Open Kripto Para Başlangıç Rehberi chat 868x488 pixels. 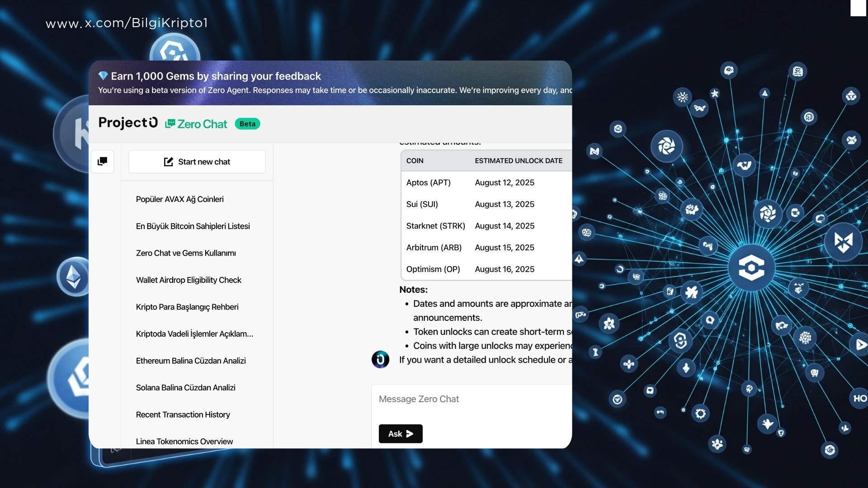point(187,307)
